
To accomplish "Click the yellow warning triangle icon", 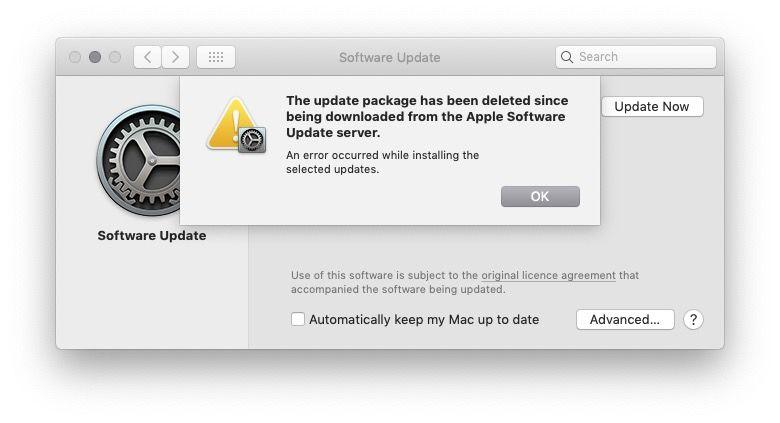I will pos(231,123).
